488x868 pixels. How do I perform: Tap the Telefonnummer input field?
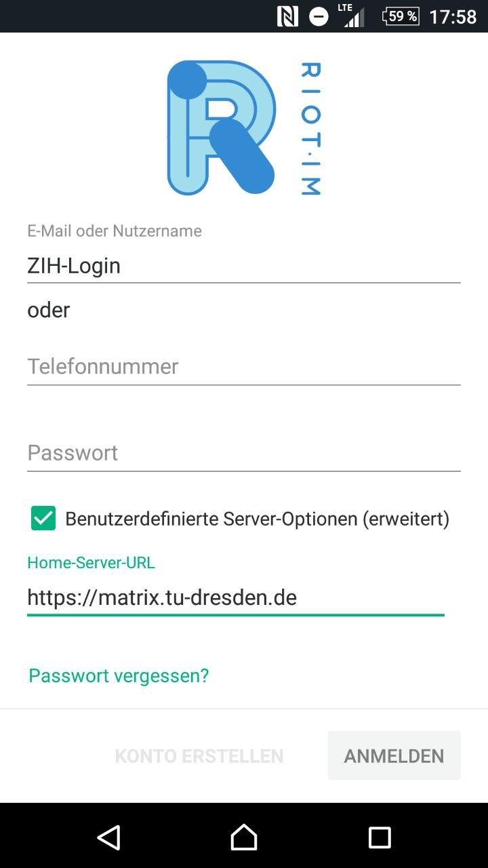pyautogui.click(x=243, y=366)
